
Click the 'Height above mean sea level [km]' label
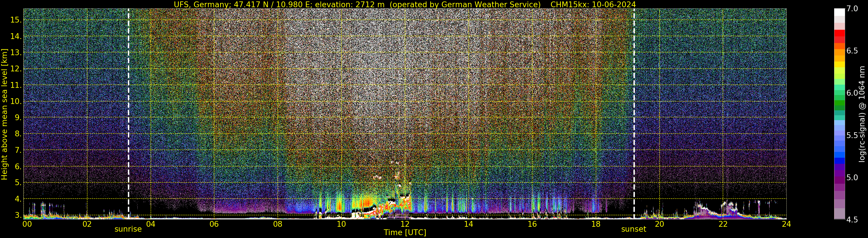tap(4, 114)
